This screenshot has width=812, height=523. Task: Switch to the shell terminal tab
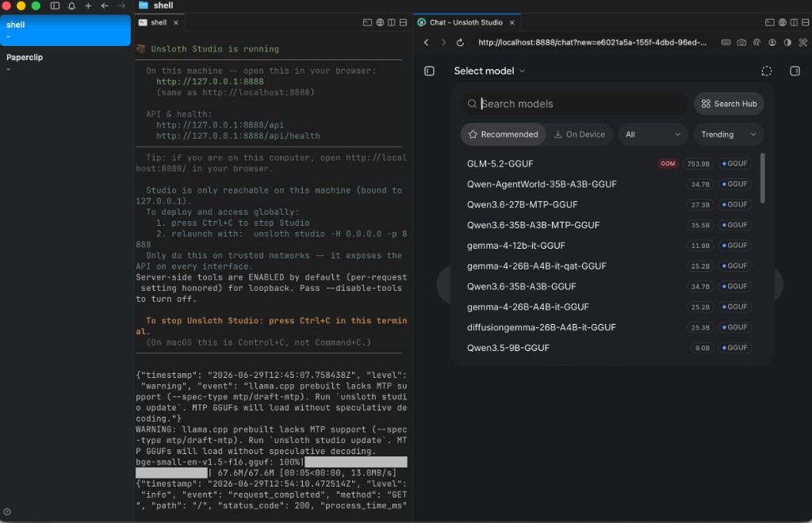coord(158,22)
